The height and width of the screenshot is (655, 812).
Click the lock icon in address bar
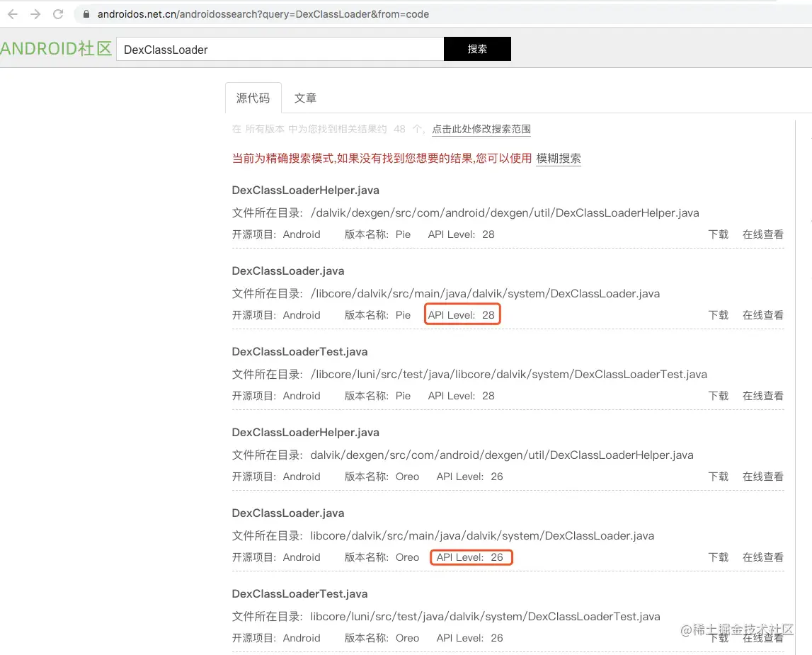[86, 14]
